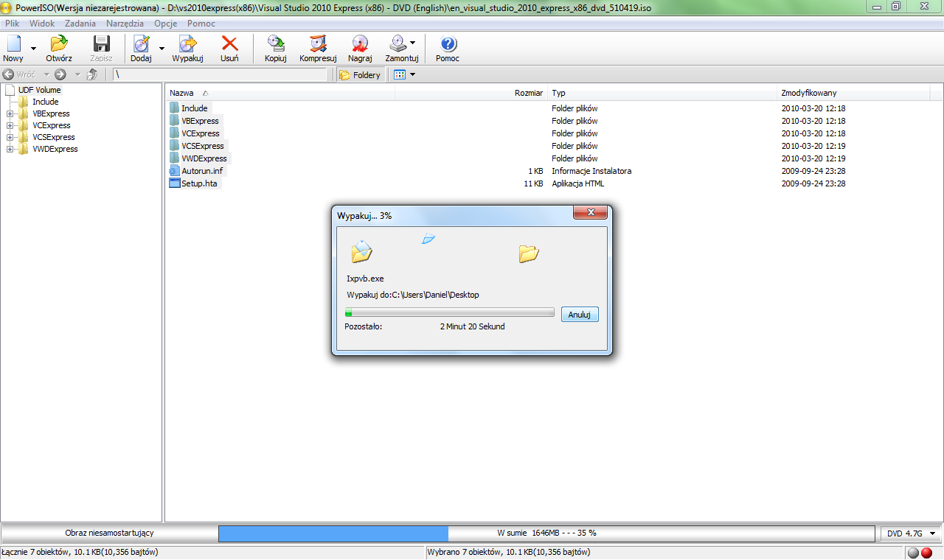Click the Zamontuj (mount) drive icon
Viewport: 944px width, 560px height.
click(x=398, y=45)
